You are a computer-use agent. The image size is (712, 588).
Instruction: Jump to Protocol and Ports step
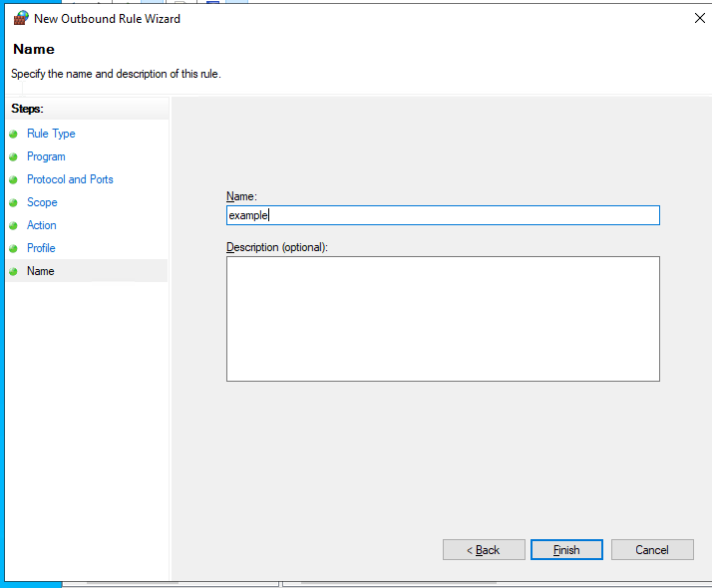[70, 179]
